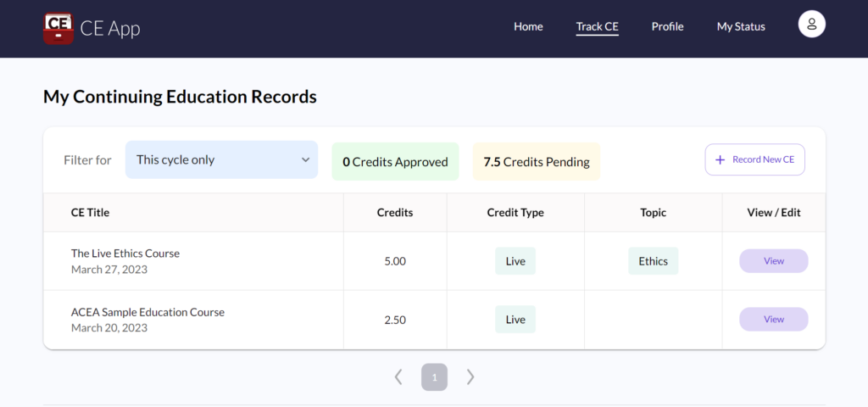Screen dimensions: 868x407
Task: Click the 5.00 credits value
Action: pos(395,261)
